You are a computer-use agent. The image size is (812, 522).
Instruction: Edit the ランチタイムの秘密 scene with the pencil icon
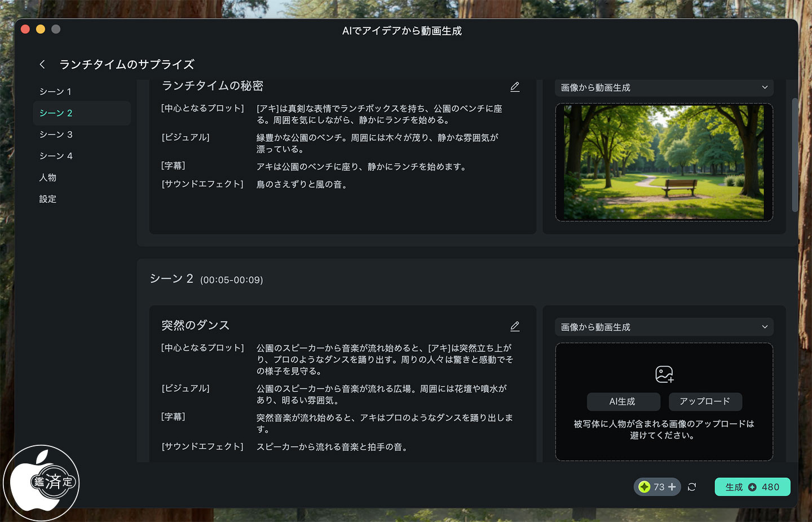(515, 87)
